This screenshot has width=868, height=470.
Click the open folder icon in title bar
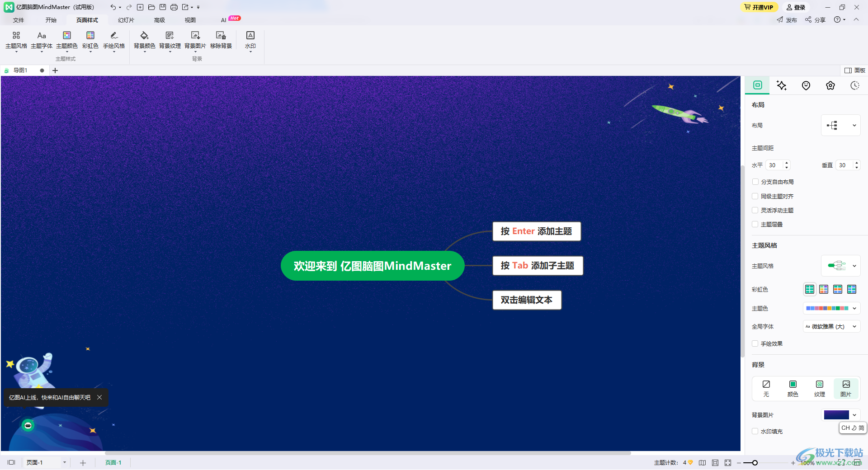pyautogui.click(x=151, y=7)
